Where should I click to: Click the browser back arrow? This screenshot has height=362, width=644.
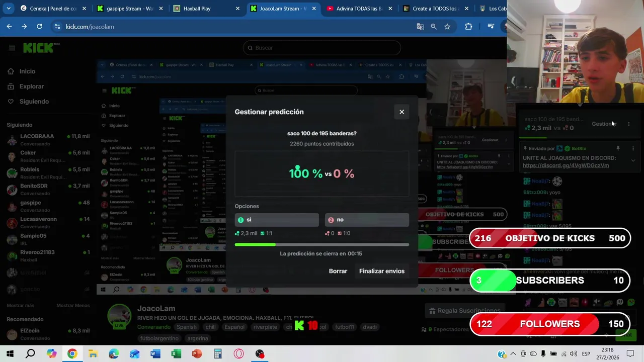[10, 27]
